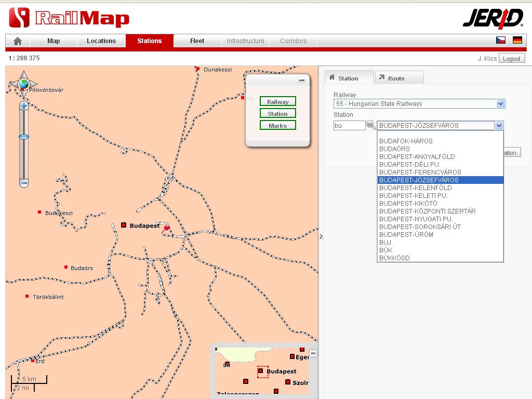The width and height of the screenshot is (532, 399).
Task: Click the map pan compass globe
Action: (24, 84)
